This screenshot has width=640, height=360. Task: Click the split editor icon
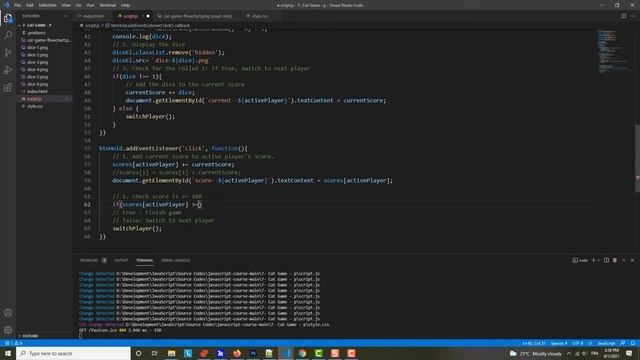(x=624, y=16)
